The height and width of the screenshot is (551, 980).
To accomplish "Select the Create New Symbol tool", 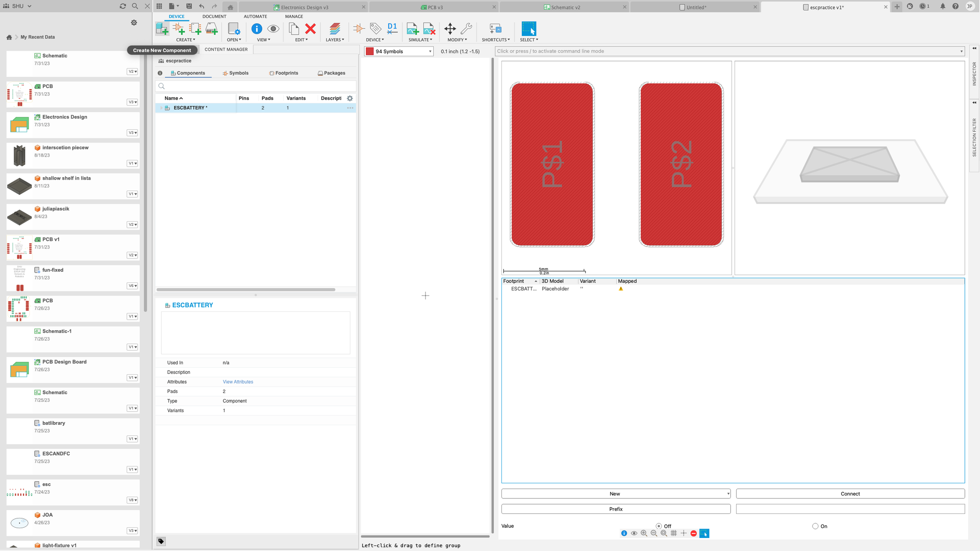I will coord(179,29).
